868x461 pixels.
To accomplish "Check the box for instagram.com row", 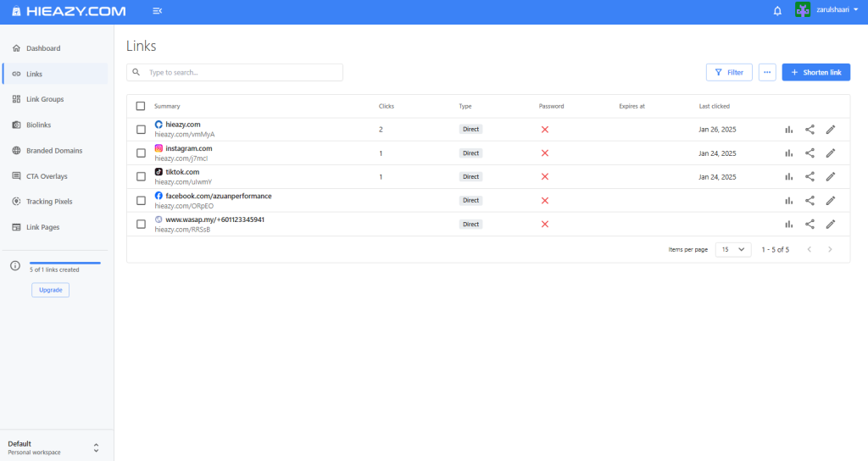I will click(x=141, y=153).
